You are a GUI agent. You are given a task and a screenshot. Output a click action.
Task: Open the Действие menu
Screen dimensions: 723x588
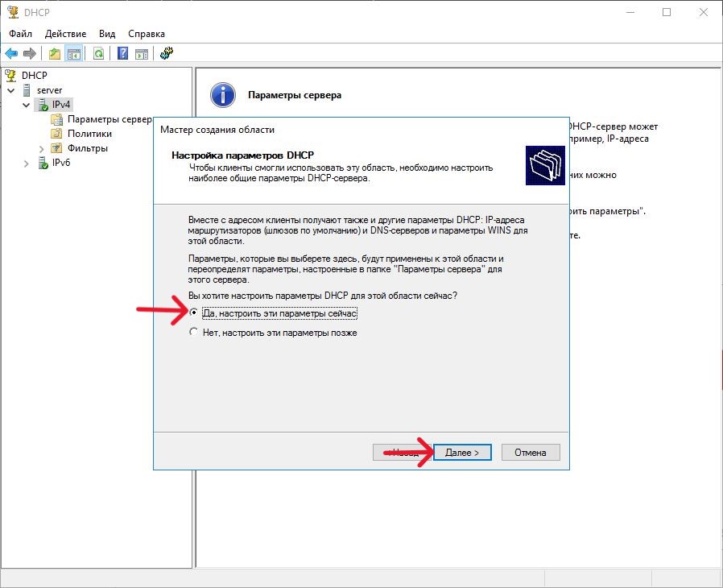click(x=65, y=34)
